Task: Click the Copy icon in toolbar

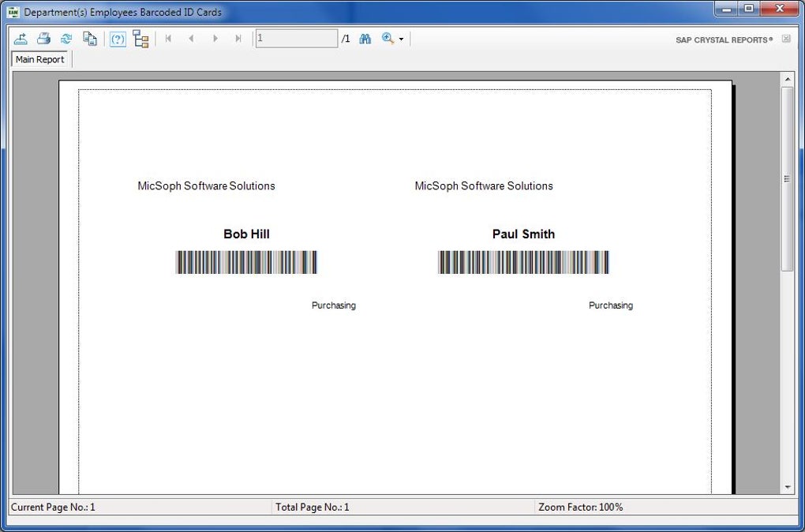Action: pos(90,39)
